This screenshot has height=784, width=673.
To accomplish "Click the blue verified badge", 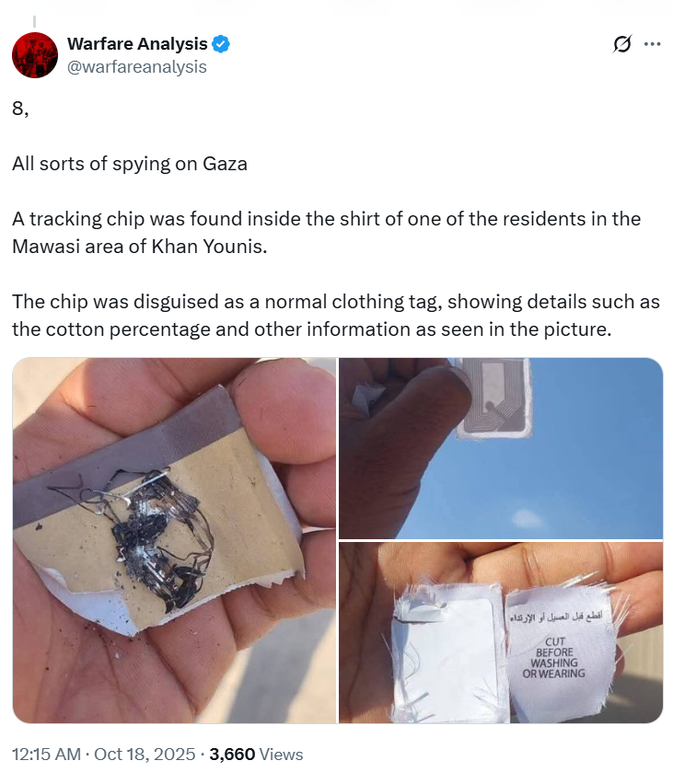I will point(221,44).
